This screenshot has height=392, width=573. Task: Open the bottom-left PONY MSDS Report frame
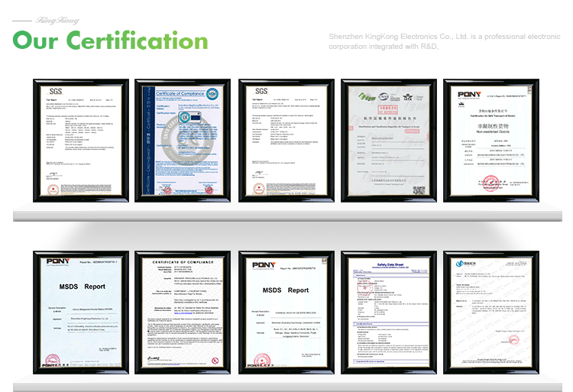pos(81,313)
